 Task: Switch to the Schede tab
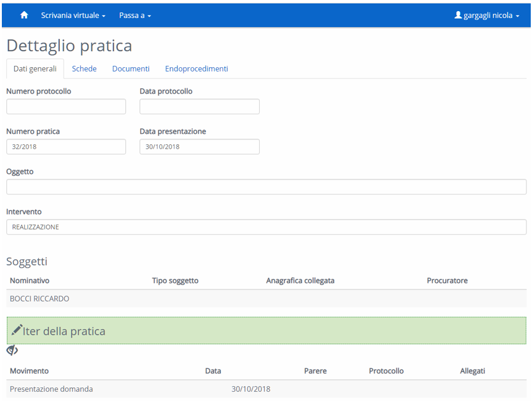point(84,69)
